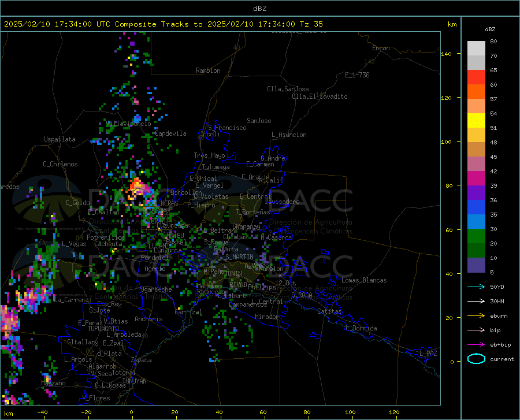
Task: Click the cyan 'current' ellipse symbol
Action: [476, 359]
